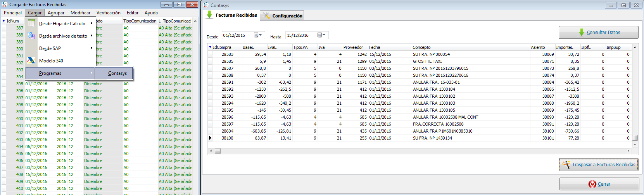The width and height of the screenshot is (644, 195).
Task: Open the Cargar menu
Action: (x=35, y=13)
